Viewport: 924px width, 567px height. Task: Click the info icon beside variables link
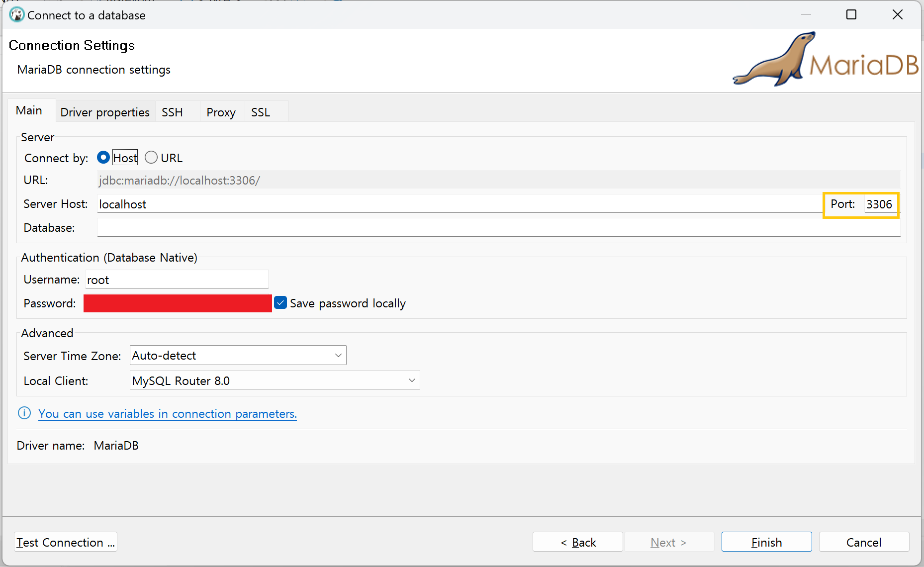tap(24, 413)
